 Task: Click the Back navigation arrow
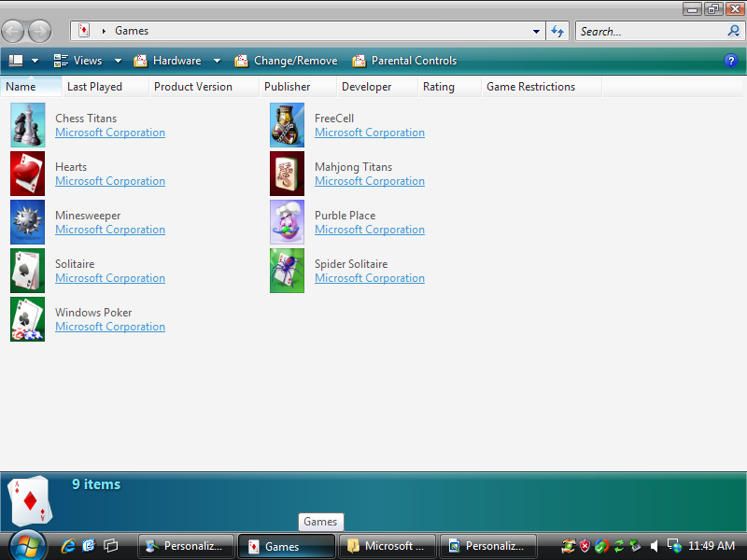[13, 32]
